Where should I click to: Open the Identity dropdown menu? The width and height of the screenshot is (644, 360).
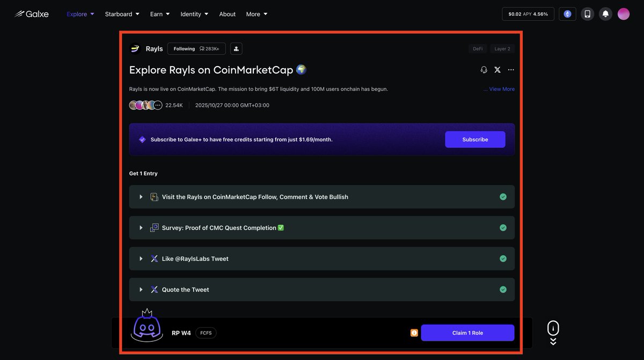click(x=194, y=14)
